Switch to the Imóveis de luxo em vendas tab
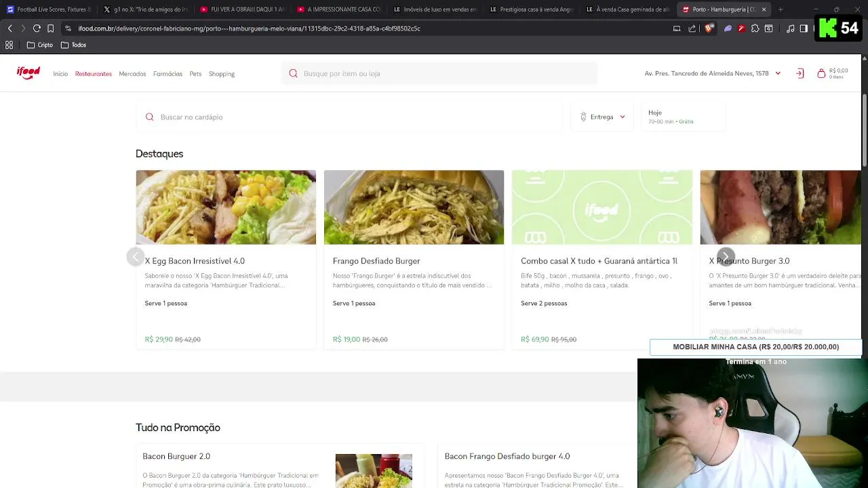868x488 pixels. click(x=435, y=9)
